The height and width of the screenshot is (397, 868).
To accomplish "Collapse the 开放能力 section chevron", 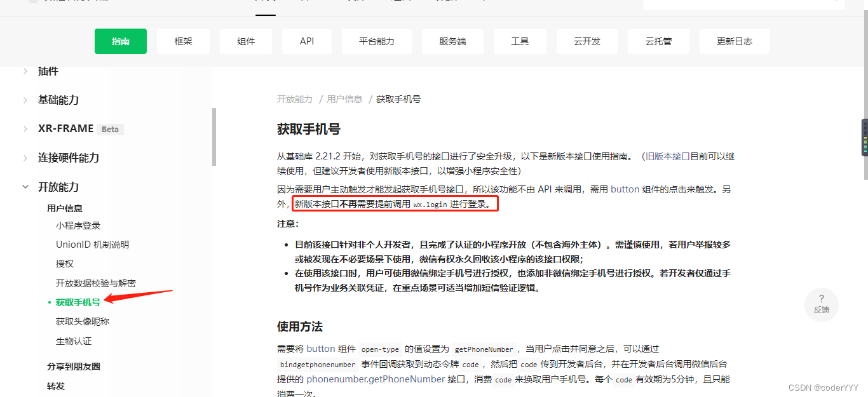I will coord(25,187).
